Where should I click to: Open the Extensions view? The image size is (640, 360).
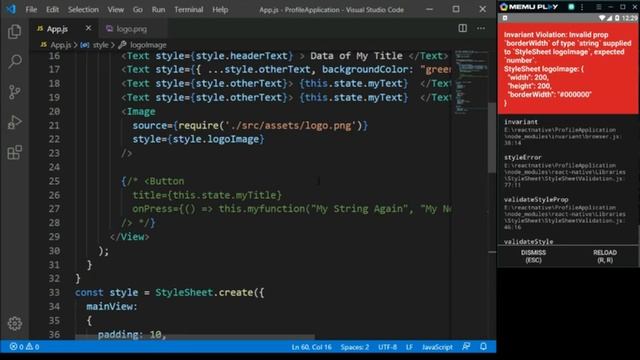click(15, 152)
